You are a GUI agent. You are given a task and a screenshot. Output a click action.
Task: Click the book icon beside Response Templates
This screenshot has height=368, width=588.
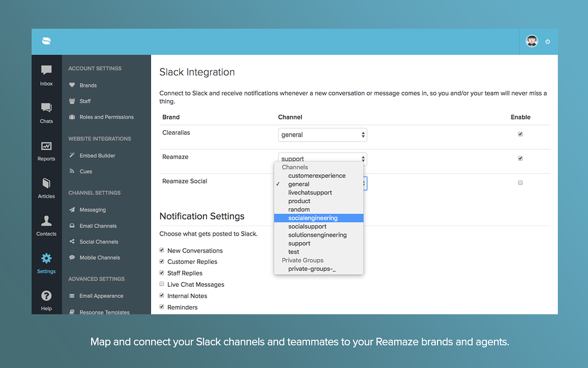72,311
